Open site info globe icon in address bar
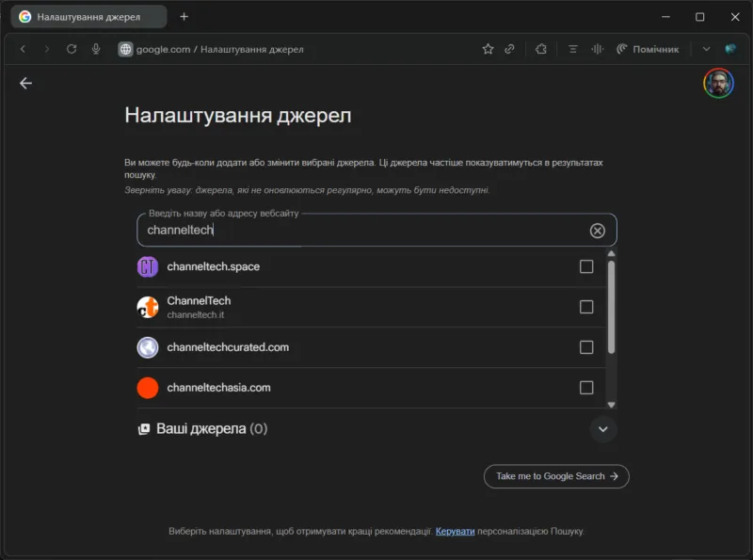Viewport: 753px width, 560px height. click(x=125, y=49)
